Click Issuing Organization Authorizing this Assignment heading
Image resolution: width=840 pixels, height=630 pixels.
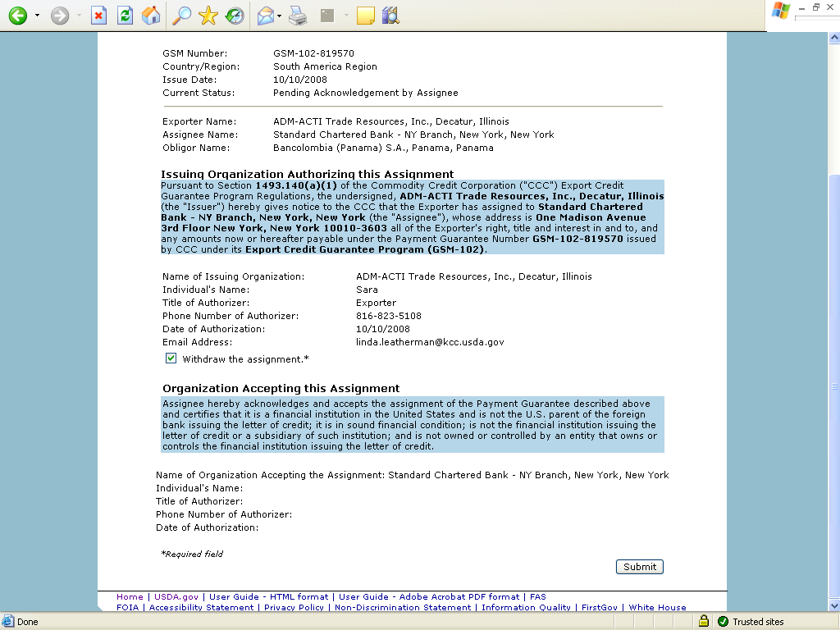click(308, 174)
